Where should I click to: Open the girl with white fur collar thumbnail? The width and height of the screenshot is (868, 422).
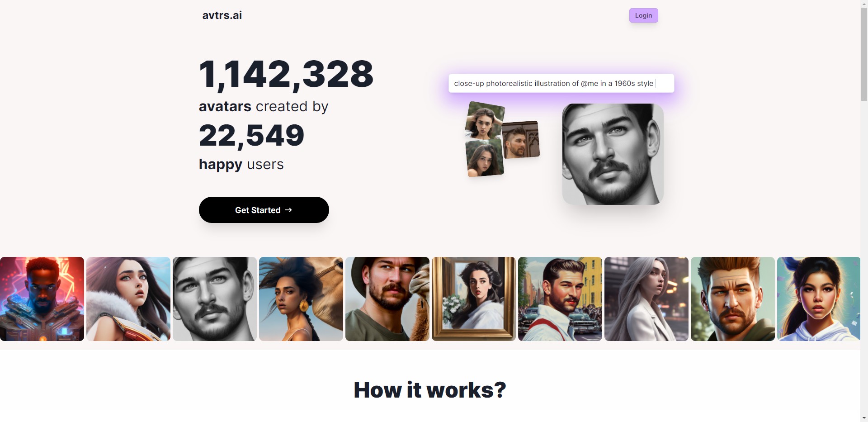point(128,299)
